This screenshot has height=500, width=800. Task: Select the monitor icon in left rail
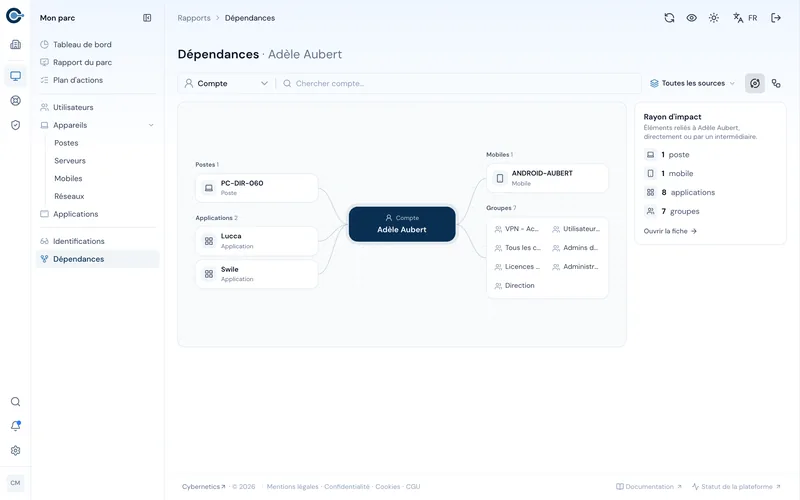point(15,76)
